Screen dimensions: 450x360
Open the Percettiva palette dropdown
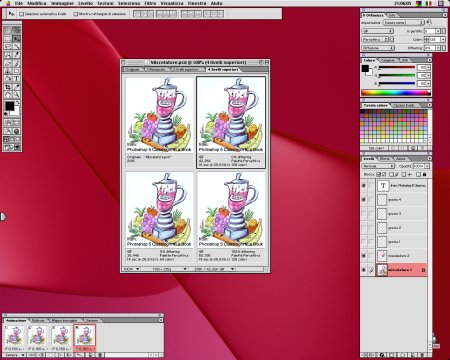[x=375, y=39]
